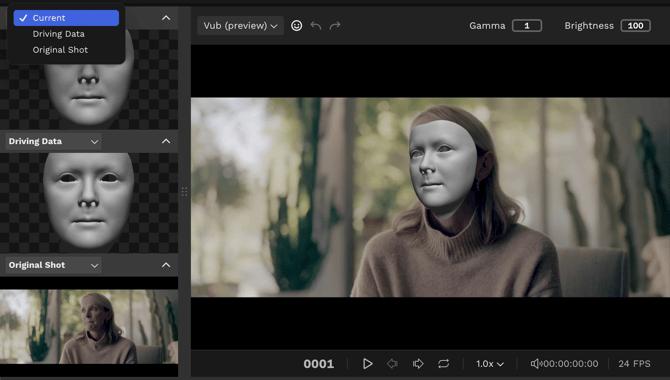
Task: Click the Gamma value field
Action: click(527, 26)
